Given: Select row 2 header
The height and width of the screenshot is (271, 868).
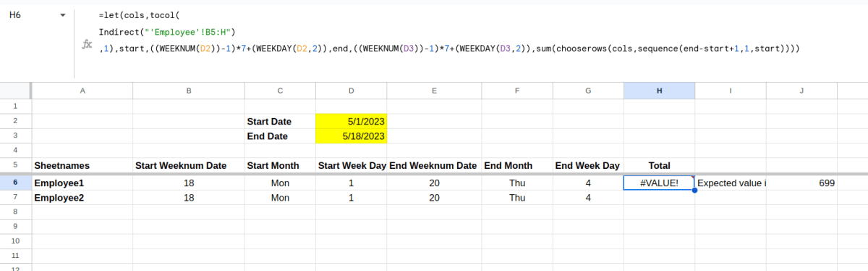Looking at the screenshot, I should pos(14,121).
